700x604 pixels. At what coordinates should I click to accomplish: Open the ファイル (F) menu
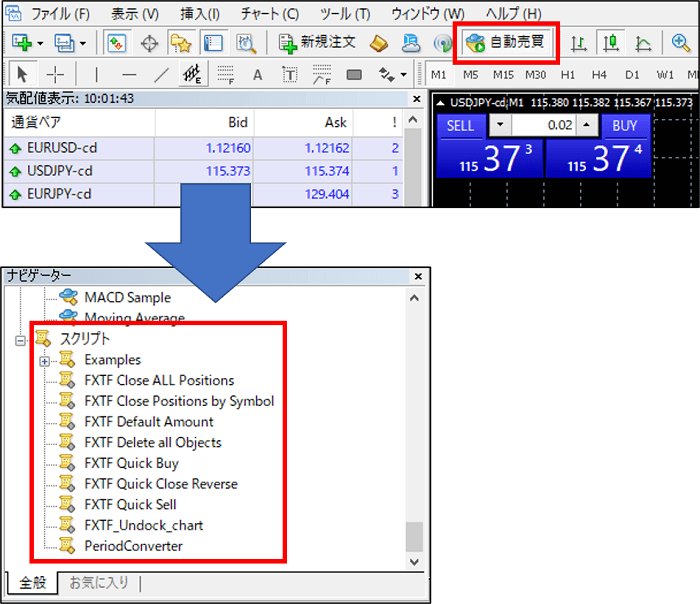(x=60, y=14)
